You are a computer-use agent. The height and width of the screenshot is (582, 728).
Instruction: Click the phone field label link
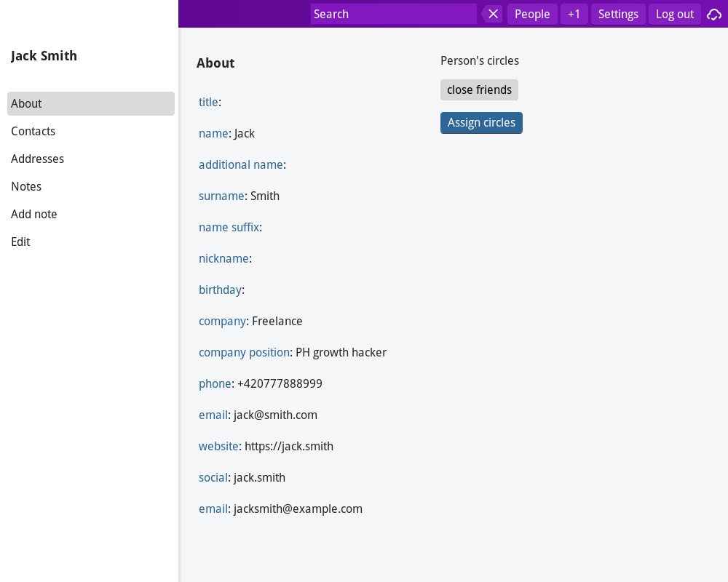(215, 383)
